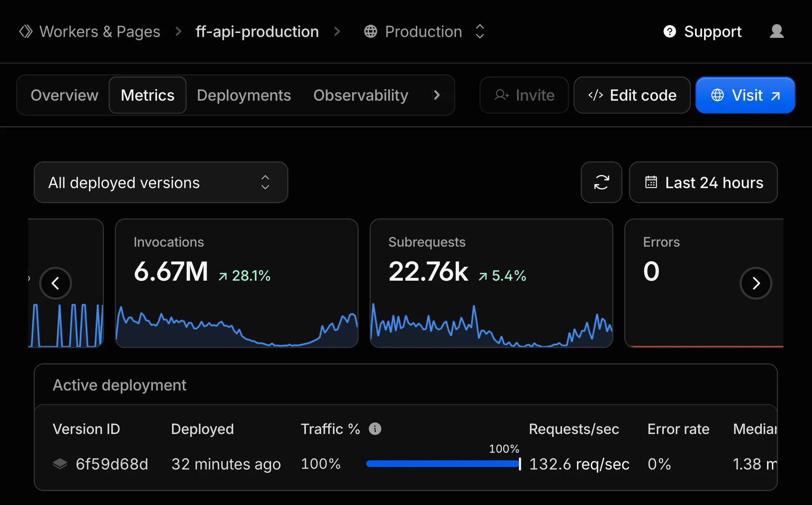Click the Workers & Pages logo icon
The image size is (812, 505).
click(26, 31)
